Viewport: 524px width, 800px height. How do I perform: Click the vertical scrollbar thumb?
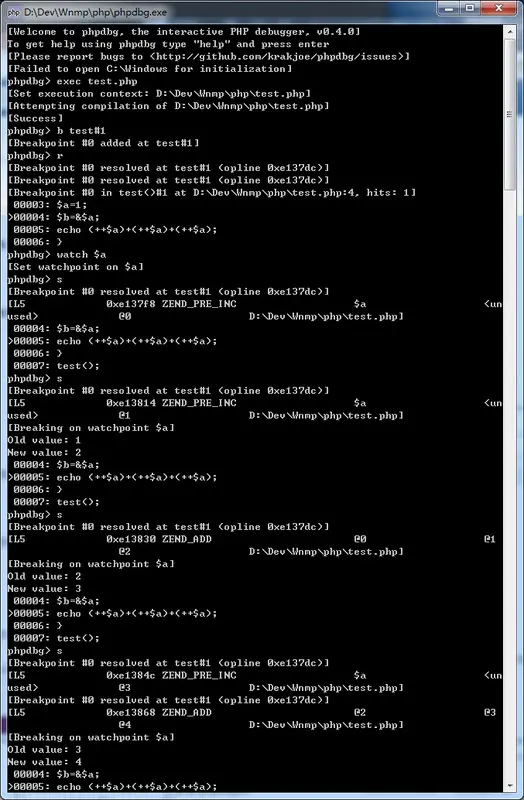(509, 114)
